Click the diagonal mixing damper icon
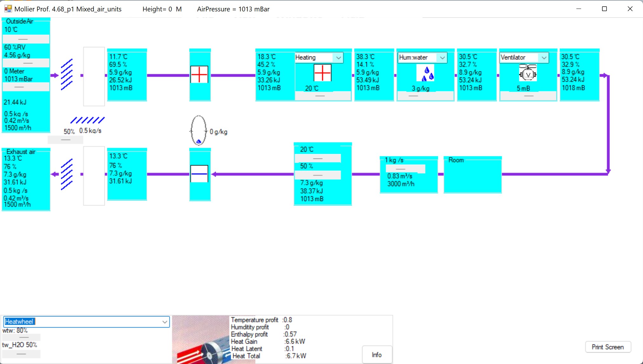Viewport: 643px width, 364px height. (87, 120)
